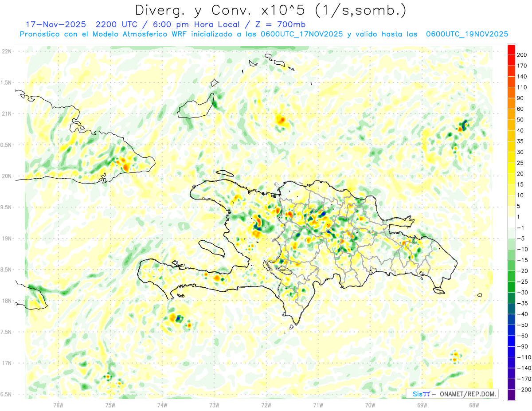Click the white colorbar swatch between 1 and -1

pyautogui.click(x=511, y=222)
